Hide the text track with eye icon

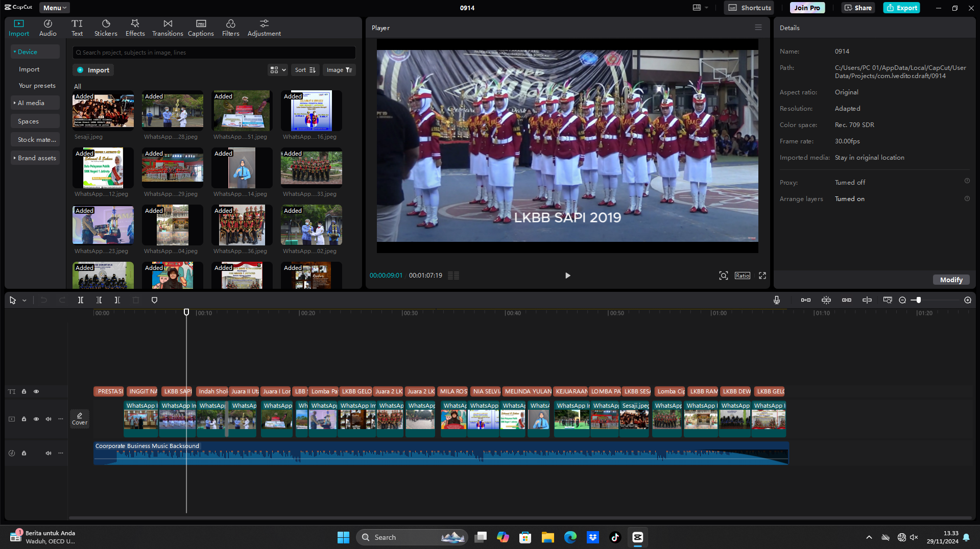point(36,392)
